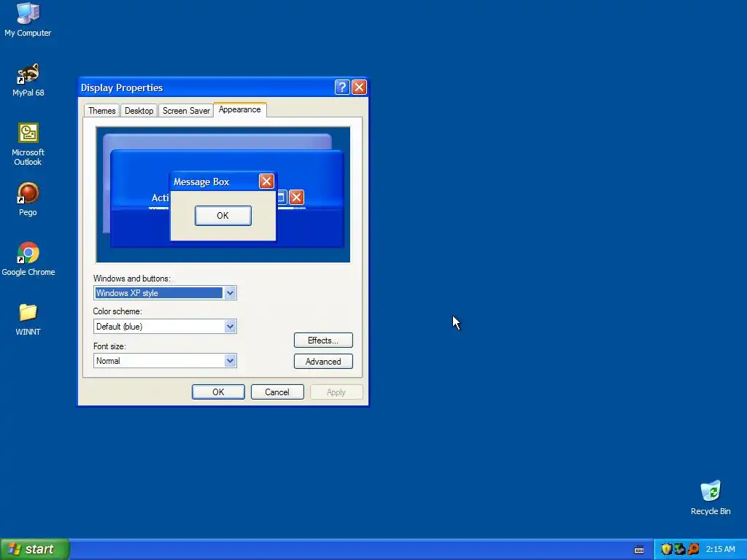This screenshot has height=560, width=747.
Task: Click the Advanced button
Action: [323, 362]
